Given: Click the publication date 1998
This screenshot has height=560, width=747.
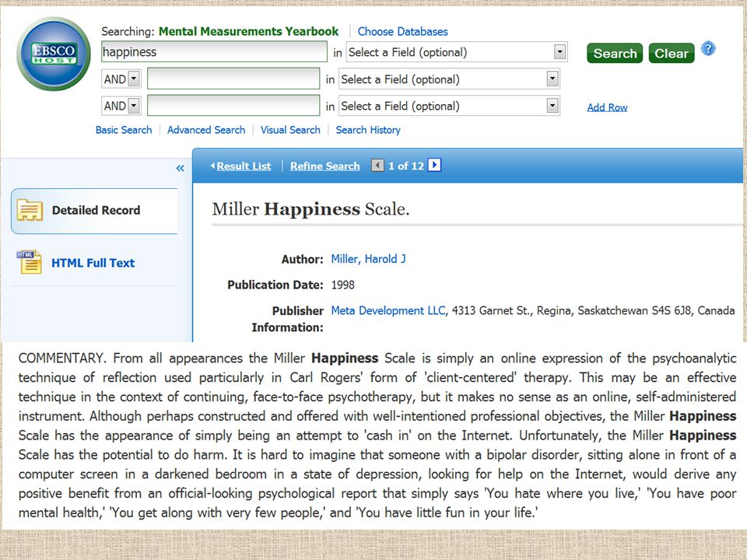Looking at the screenshot, I should coord(343,285).
